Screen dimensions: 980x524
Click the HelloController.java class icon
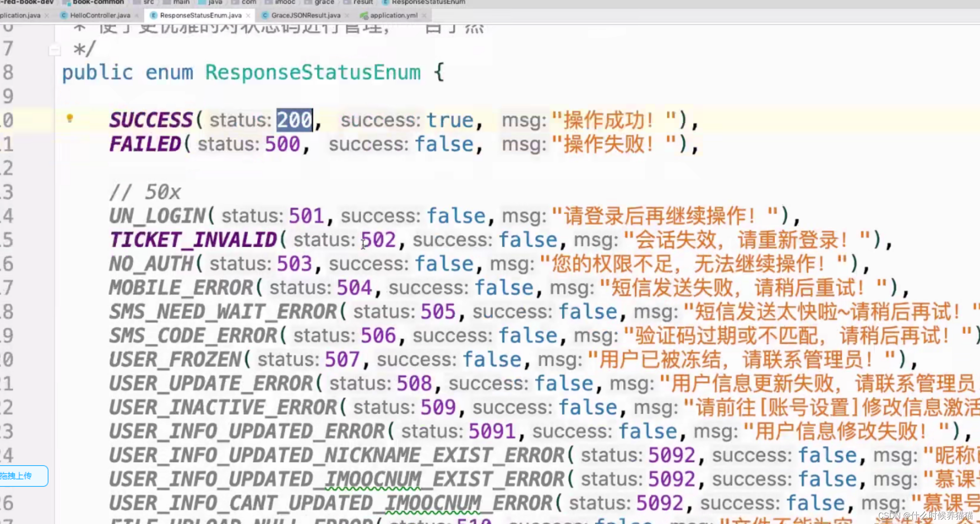64,15
